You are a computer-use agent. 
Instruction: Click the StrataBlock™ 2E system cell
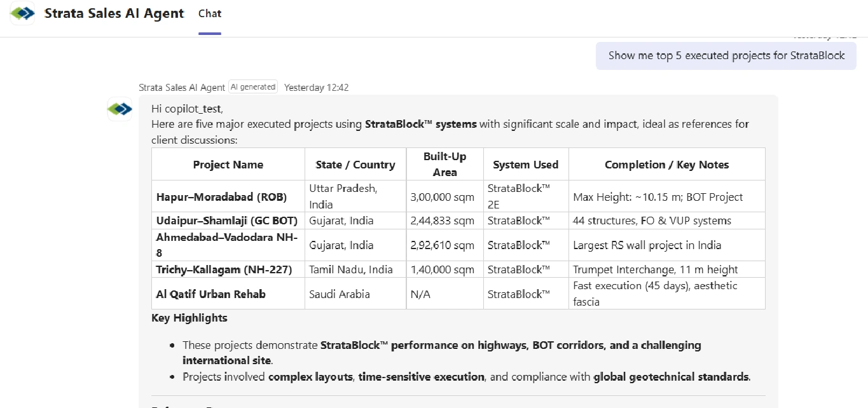click(x=526, y=197)
